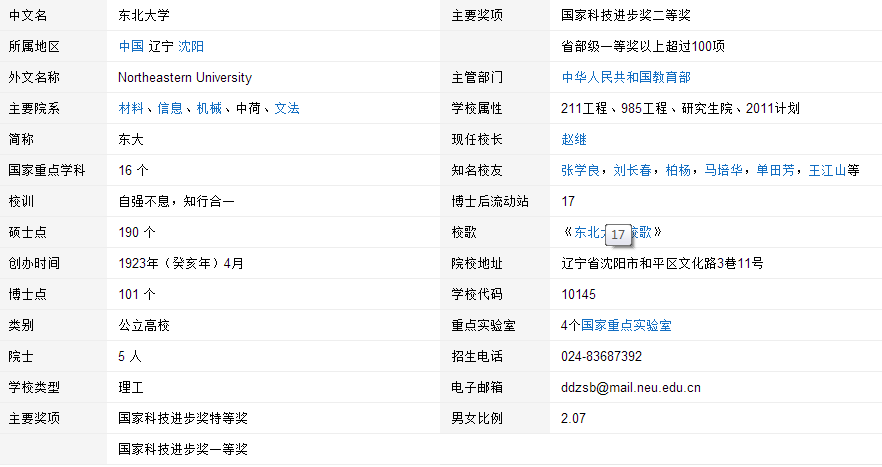Screen dimensions: 882x467
Task: Click the 知名校友 field label
Action: coord(477,170)
